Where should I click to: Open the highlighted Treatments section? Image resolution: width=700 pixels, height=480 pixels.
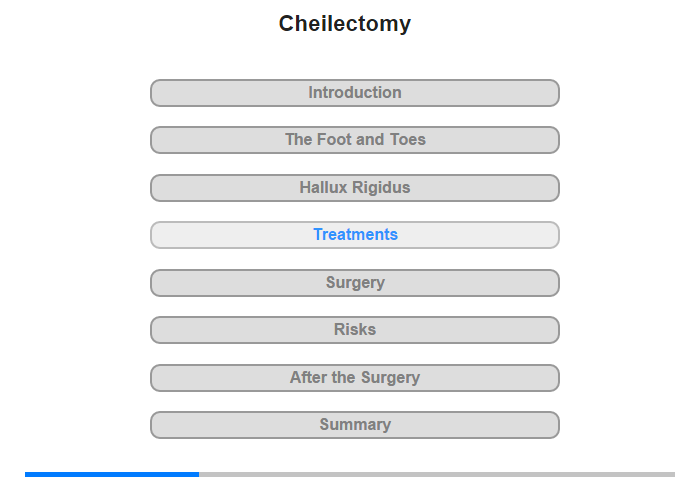354,235
